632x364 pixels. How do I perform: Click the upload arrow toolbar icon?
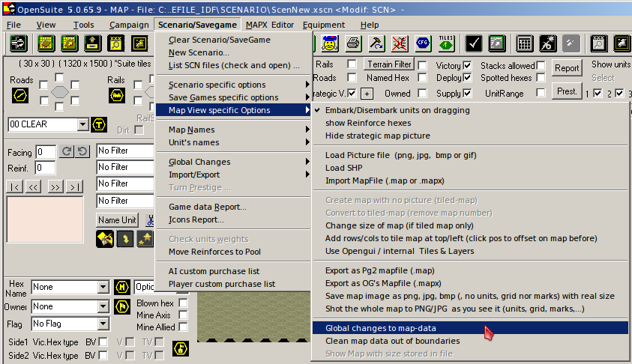[x=93, y=43]
